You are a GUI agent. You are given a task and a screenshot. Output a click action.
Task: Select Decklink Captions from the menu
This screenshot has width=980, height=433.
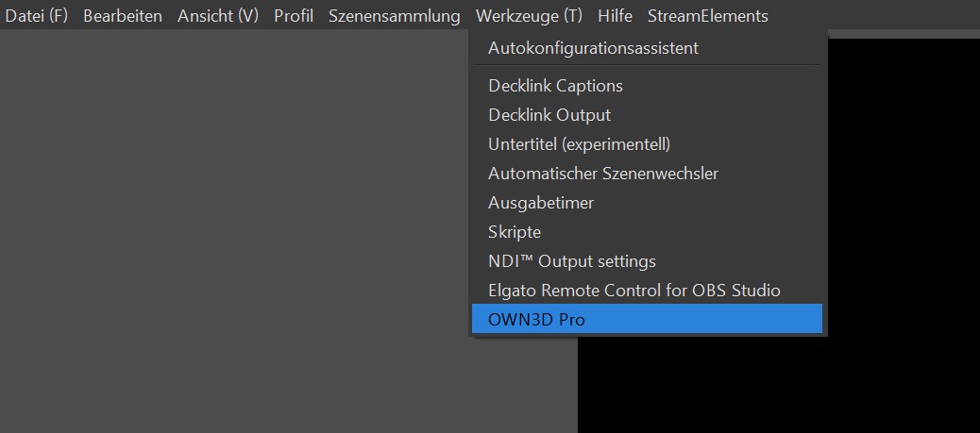555,86
